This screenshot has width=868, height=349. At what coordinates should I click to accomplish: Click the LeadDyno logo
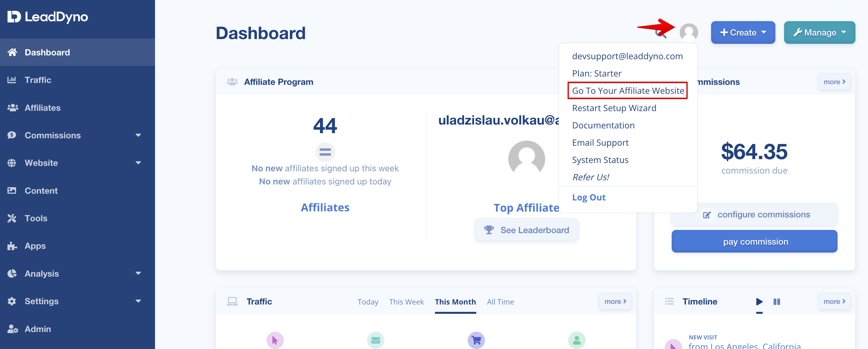click(47, 17)
